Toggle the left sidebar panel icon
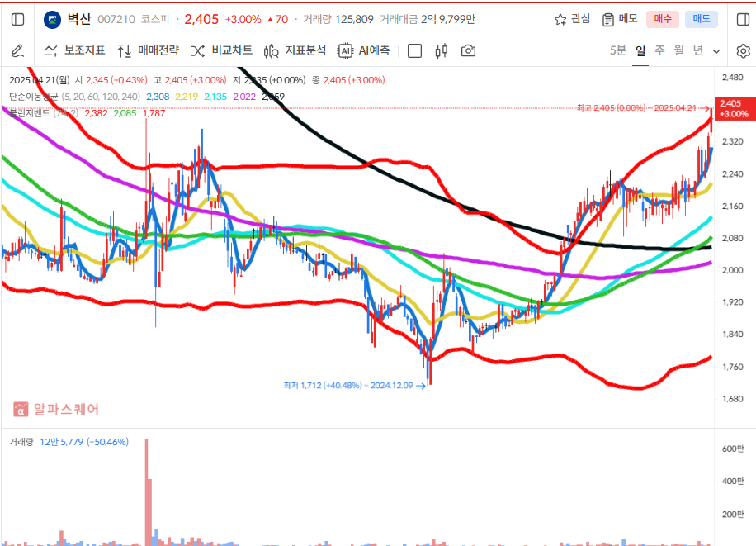Viewport: 756px width, 546px height. coord(17,19)
